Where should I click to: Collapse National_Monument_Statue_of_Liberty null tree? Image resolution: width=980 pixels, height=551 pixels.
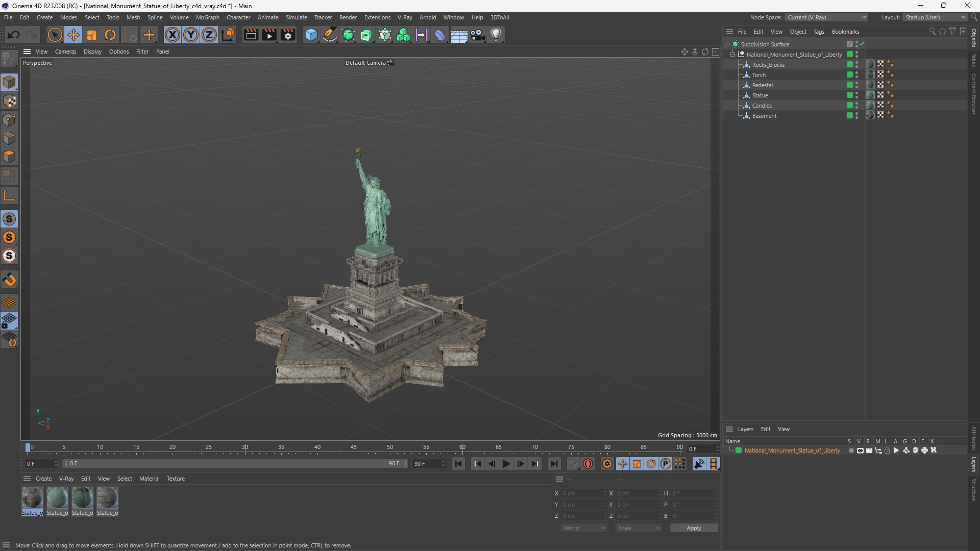[x=733, y=55]
